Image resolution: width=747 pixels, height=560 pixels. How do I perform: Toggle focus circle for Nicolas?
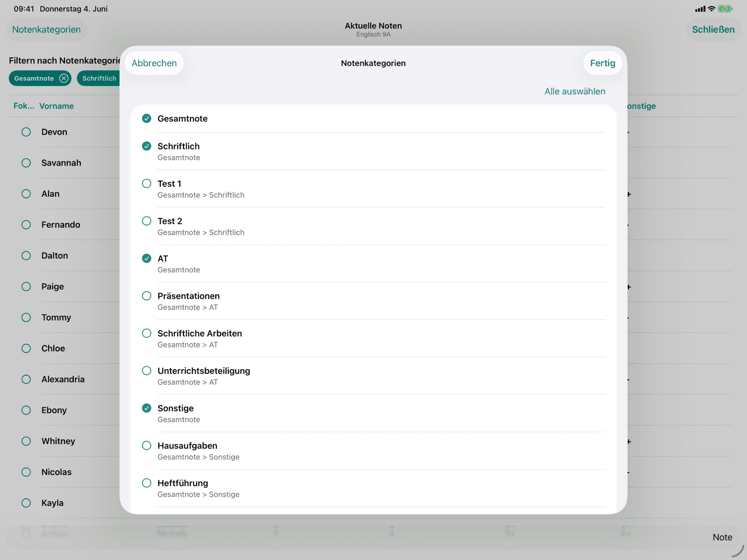coord(26,472)
